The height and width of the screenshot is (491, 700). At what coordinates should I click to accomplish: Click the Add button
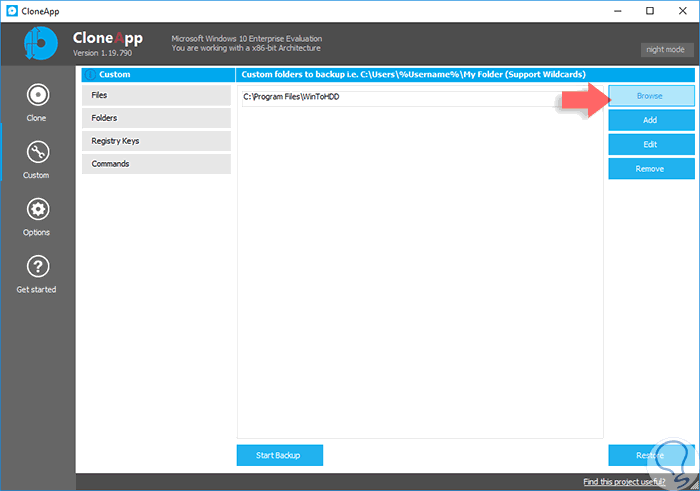coord(651,120)
